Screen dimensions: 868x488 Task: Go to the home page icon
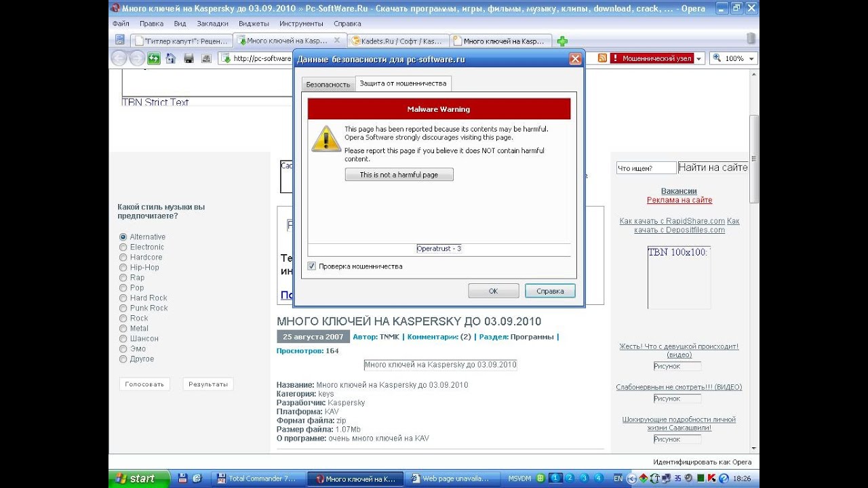[171, 58]
